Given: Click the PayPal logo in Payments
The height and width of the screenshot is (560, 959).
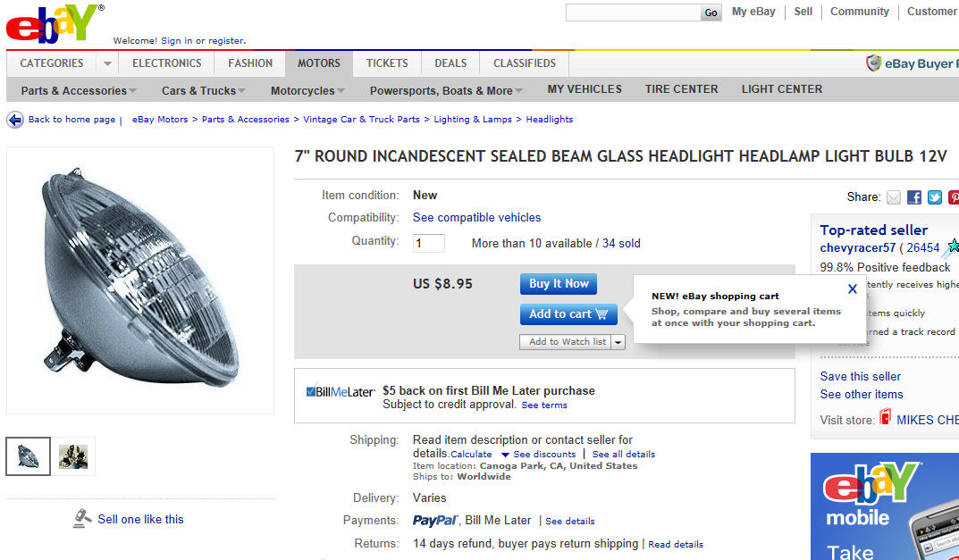Looking at the screenshot, I should [435, 521].
